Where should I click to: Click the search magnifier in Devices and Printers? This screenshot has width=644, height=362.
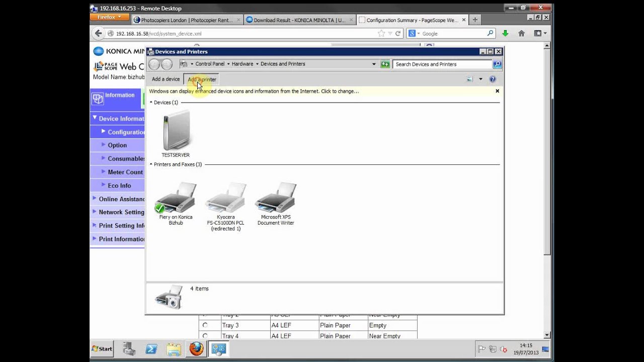pos(497,64)
